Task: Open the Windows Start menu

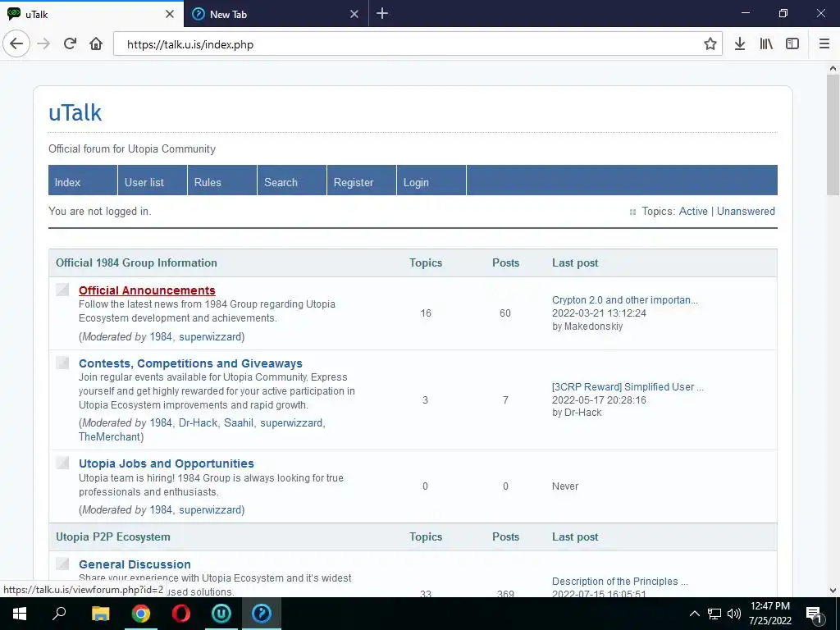Action: coord(20,614)
